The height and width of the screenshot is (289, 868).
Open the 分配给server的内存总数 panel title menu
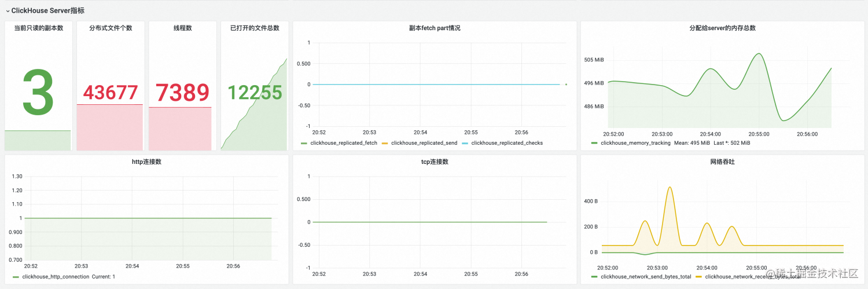coord(722,28)
